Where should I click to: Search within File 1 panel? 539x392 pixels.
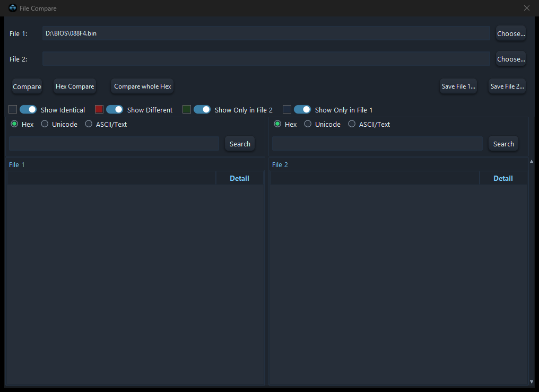tap(240, 144)
